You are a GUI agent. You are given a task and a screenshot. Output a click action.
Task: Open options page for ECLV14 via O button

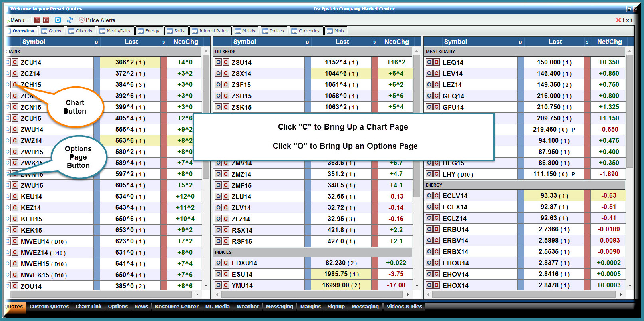pos(429,195)
